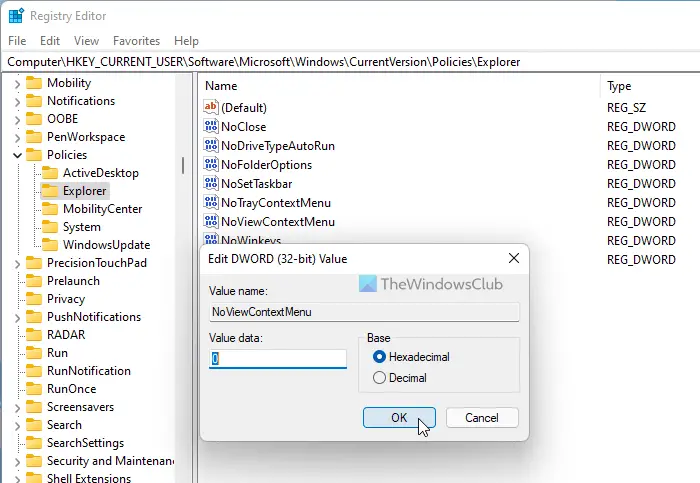This screenshot has height=483, width=700.
Task: Click the OOBE folder icon
Action: pyautogui.click(x=34, y=119)
